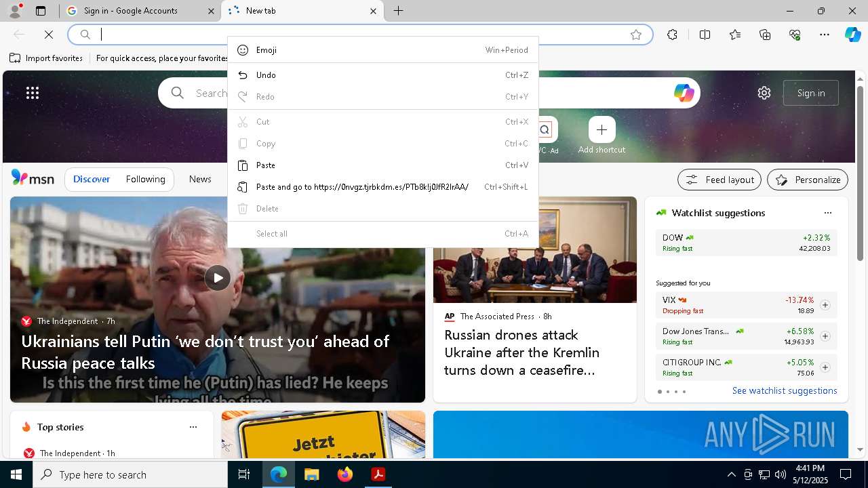This screenshot has height=488, width=868.
Task: Add VIX to watchlist
Action: tap(825, 305)
